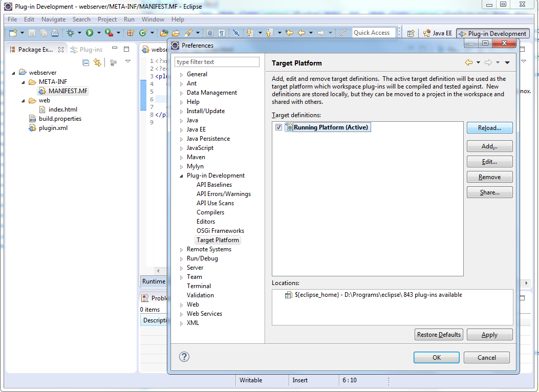The image size is (539, 392).
Task: Open the File menu
Action: pyautogui.click(x=12, y=19)
